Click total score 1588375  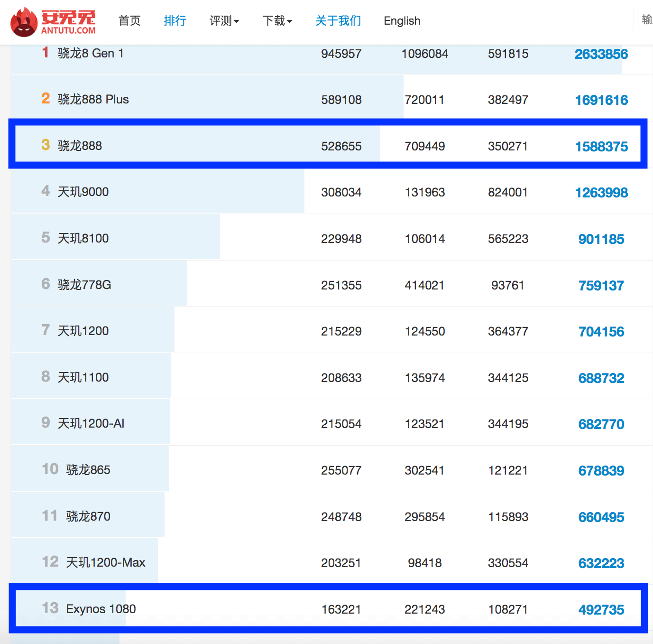pyautogui.click(x=601, y=147)
